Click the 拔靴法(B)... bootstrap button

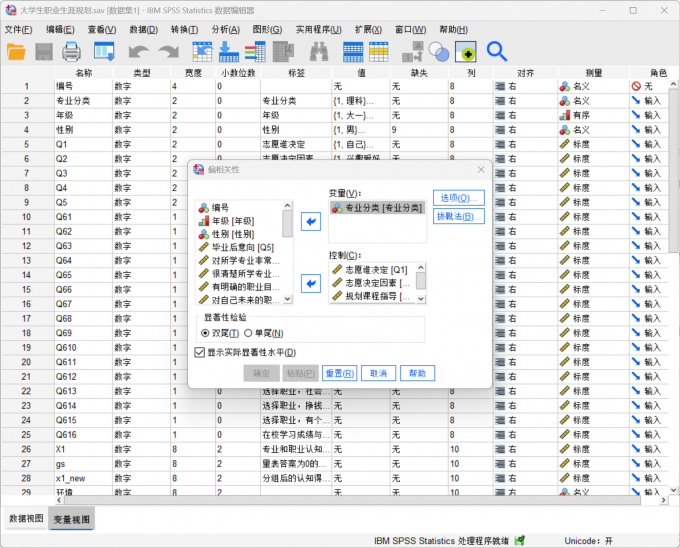tap(459, 216)
